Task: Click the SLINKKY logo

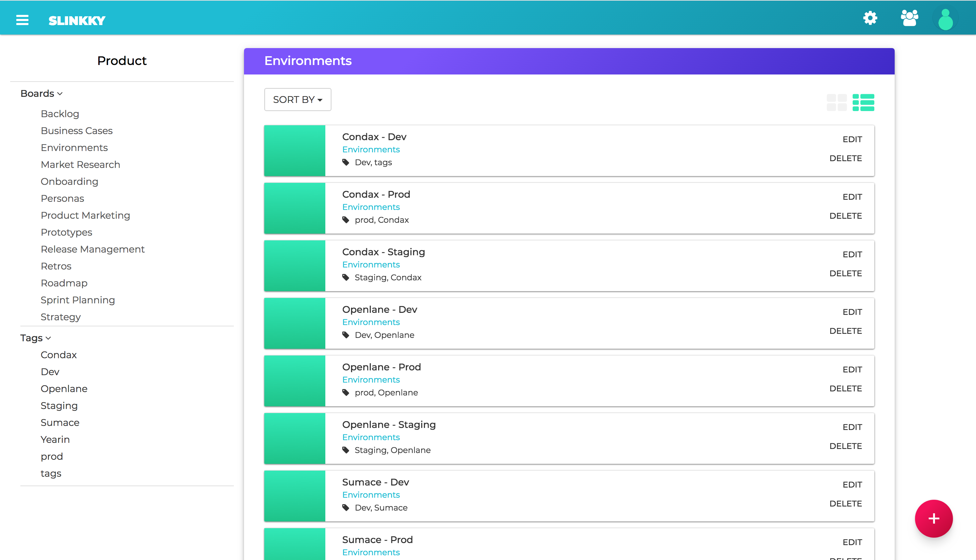Action: click(77, 21)
